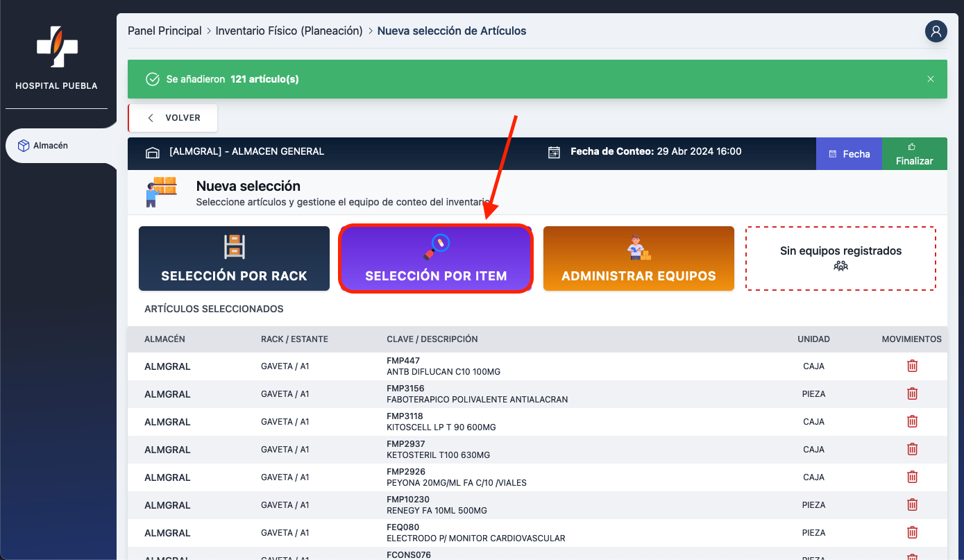
Task: Click the Sin equipos registrados box
Action: click(840, 258)
